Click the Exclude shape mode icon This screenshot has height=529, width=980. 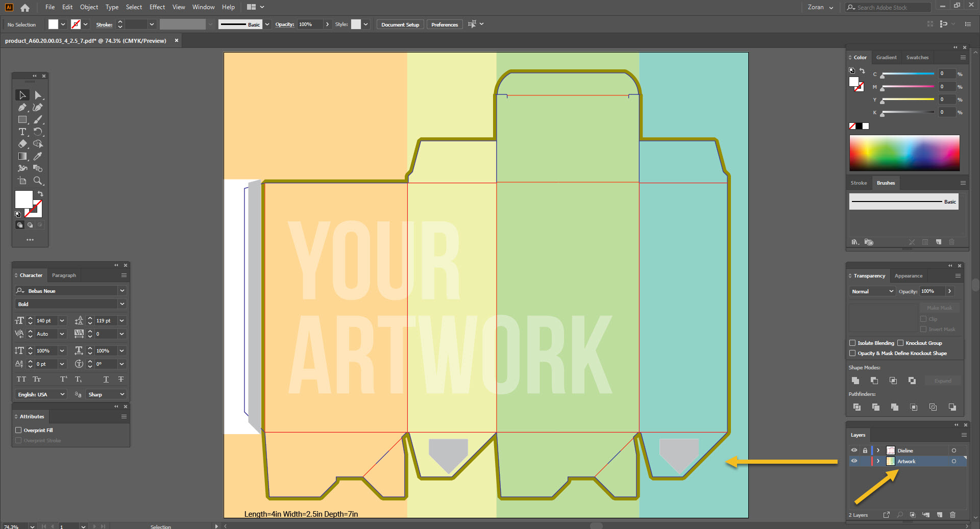click(x=912, y=381)
